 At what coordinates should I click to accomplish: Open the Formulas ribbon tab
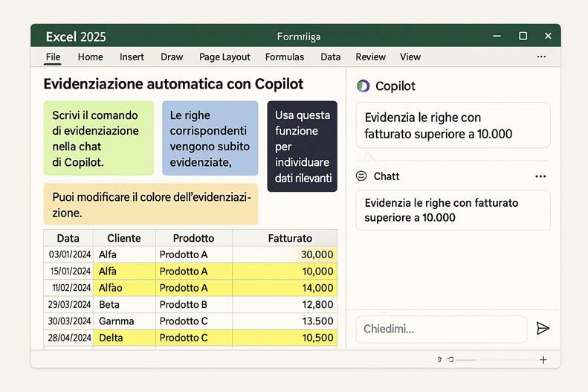point(285,57)
